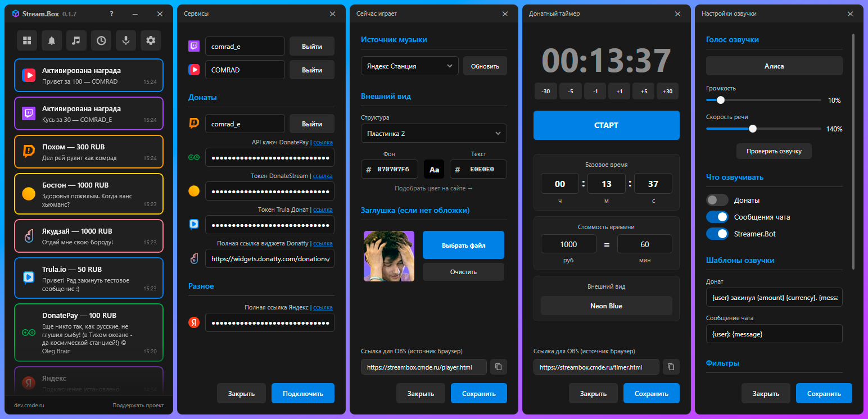Click the background color hex field 070707F6
The width and height of the screenshot is (868, 419).
coord(390,169)
